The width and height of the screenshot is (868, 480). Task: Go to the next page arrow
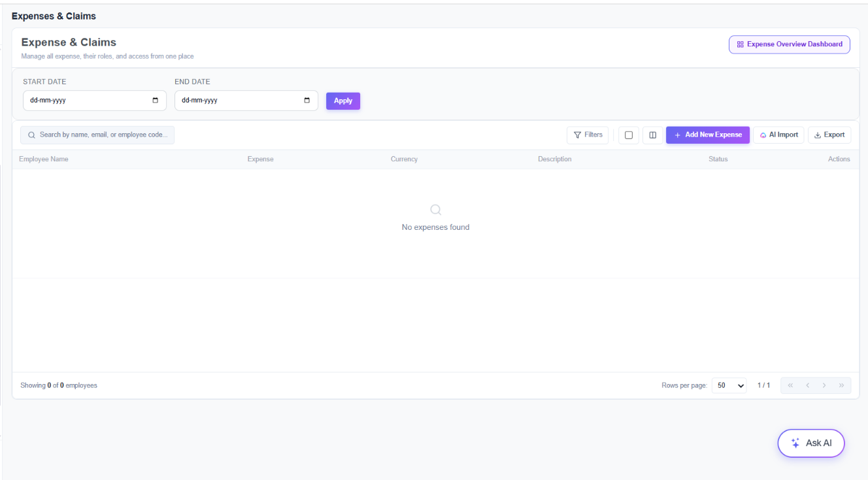pyautogui.click(x=824, y=385)
